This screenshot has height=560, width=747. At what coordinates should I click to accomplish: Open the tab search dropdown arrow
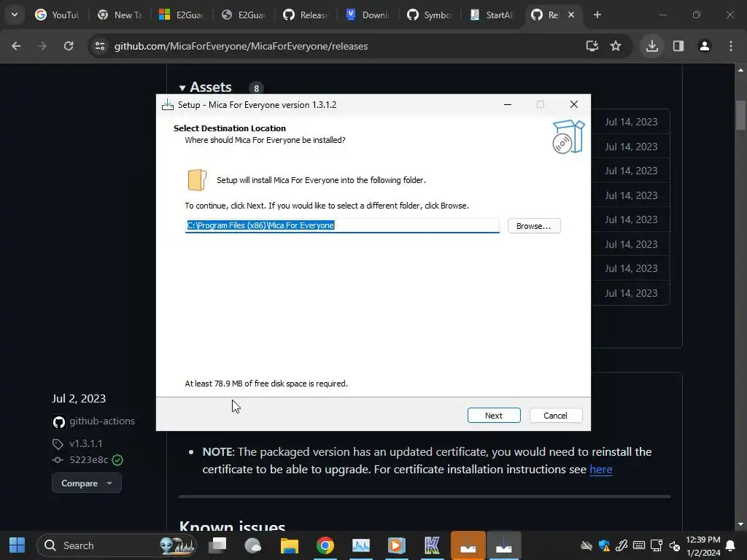click(15, 15)
